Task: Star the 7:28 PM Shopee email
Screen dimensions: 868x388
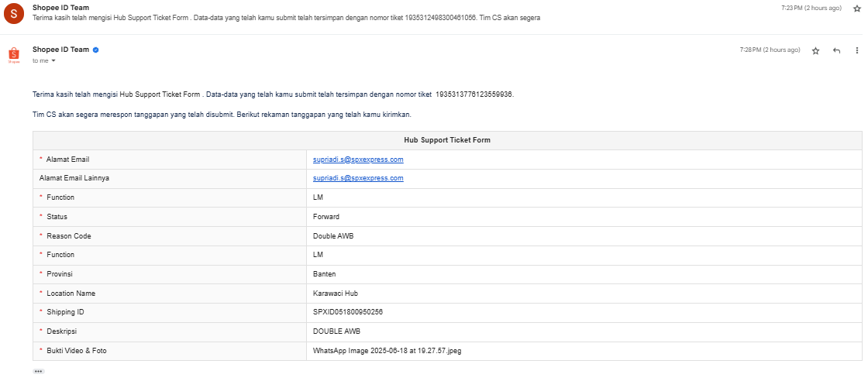Action: pyautogui.click(x=815, y=50)
